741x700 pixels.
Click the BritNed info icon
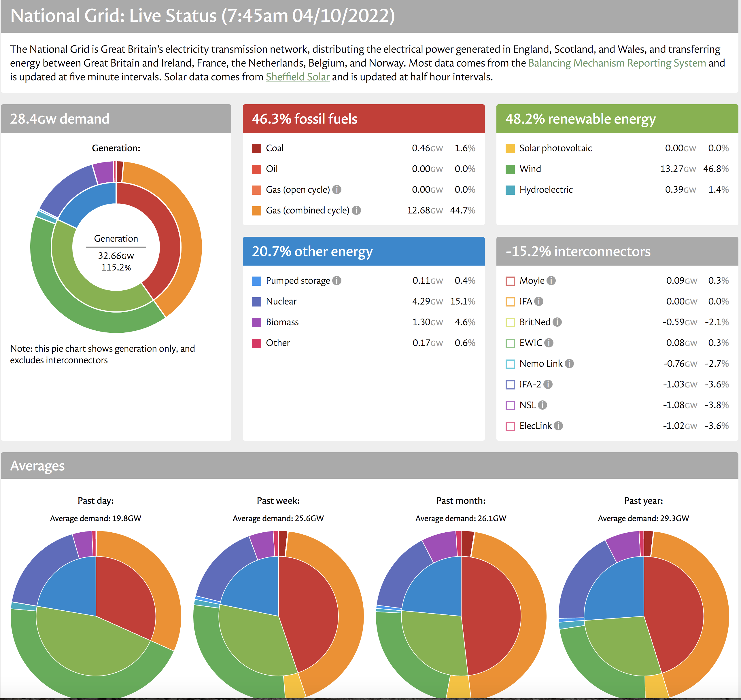click(557, 322)
